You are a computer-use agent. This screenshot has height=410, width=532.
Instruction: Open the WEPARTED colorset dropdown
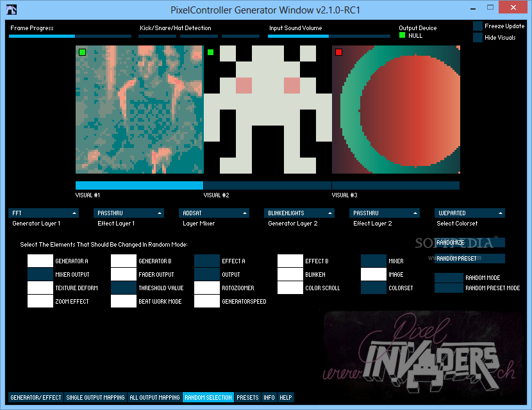click(x=470, y=213)
